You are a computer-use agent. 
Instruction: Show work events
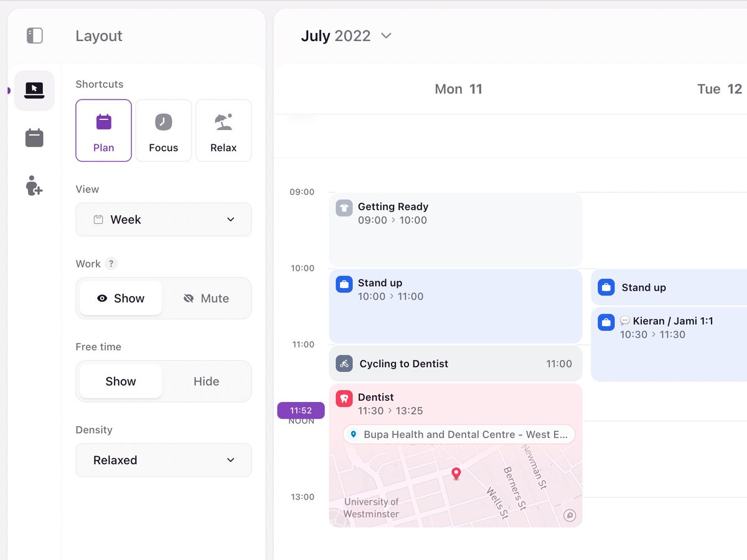pyautogui.click(x=120, y=298)
